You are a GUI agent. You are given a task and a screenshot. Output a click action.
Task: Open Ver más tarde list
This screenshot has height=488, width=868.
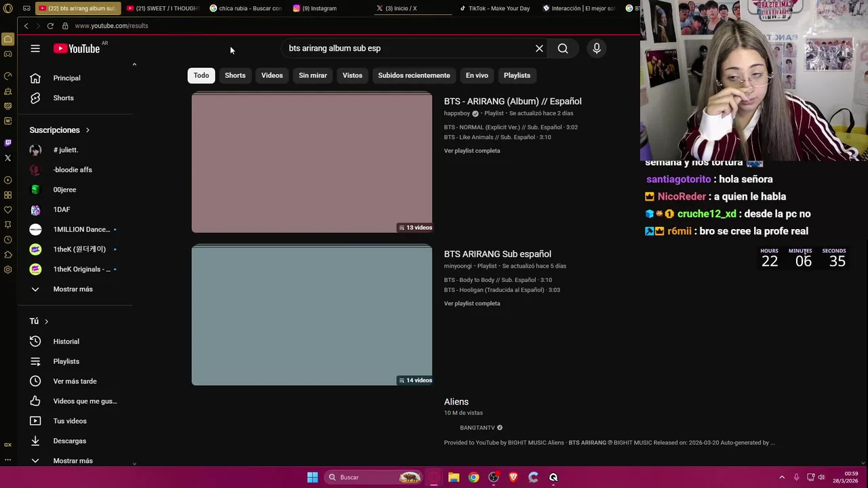(x=75, y=381)
